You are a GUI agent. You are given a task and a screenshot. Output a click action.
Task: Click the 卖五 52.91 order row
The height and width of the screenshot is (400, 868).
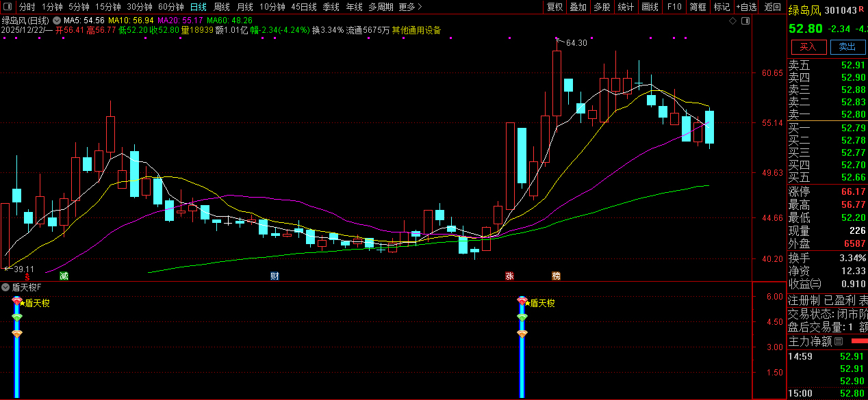[x=828, y=66]
